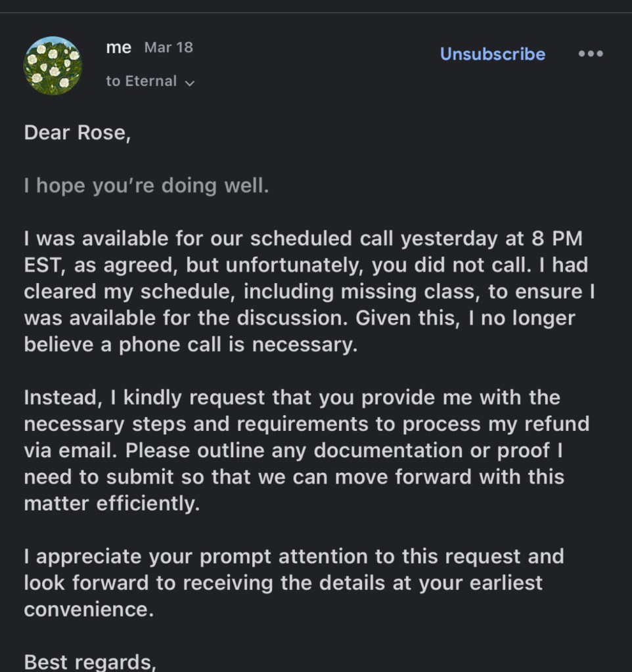Tap the "I hope you're doing well." line

pos(147,186)
